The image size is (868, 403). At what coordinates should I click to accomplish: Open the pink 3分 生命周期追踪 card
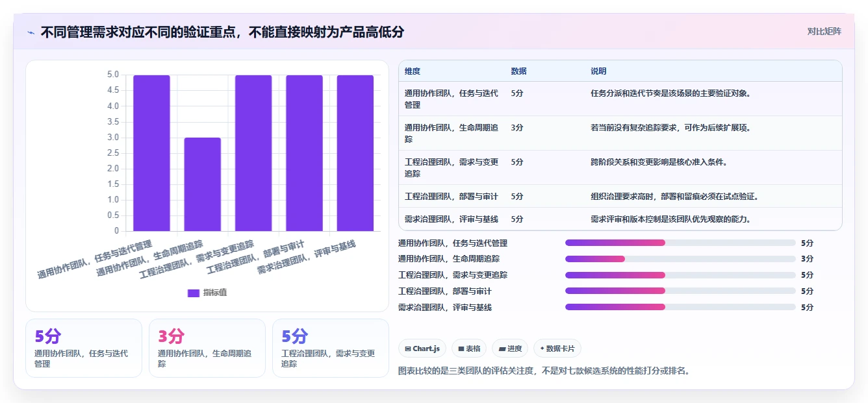(207, 348)
